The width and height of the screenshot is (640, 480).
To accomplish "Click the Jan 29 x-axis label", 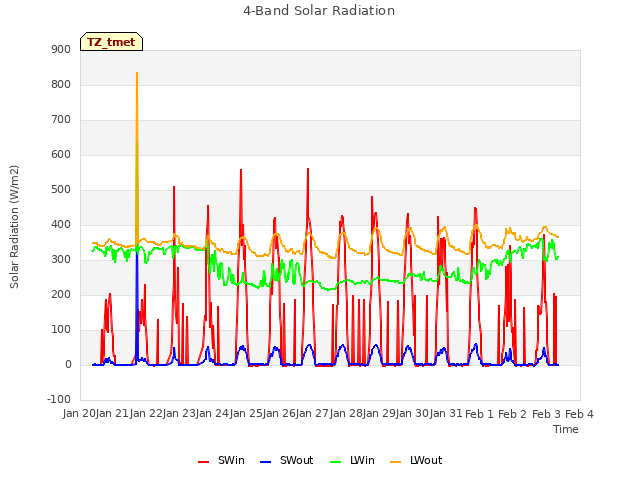I will (x=379, y=413).
